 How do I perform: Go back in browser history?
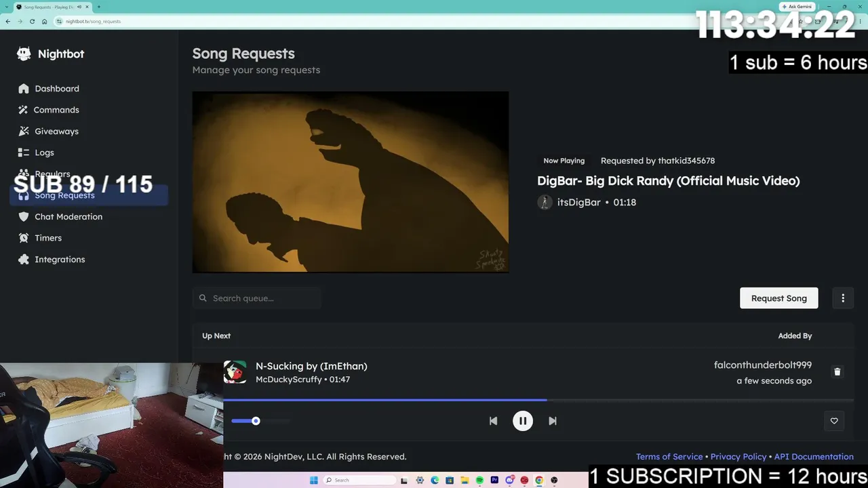[x=7, y=22]
